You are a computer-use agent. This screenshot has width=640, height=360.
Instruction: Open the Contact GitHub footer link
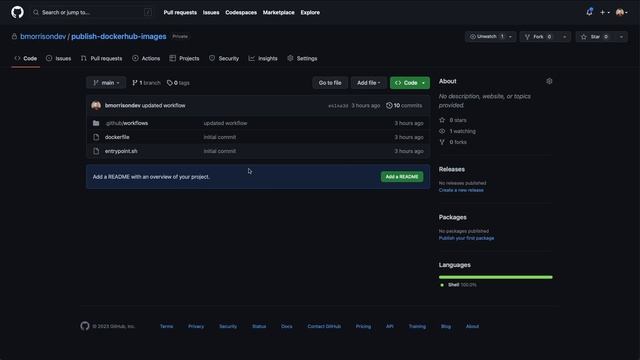click(x=324, y=327)
